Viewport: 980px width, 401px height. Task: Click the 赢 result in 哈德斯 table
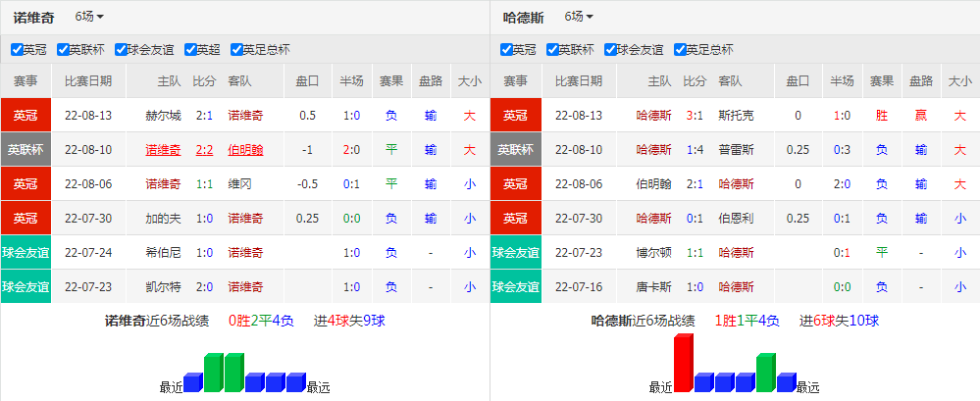pos(921,116)
